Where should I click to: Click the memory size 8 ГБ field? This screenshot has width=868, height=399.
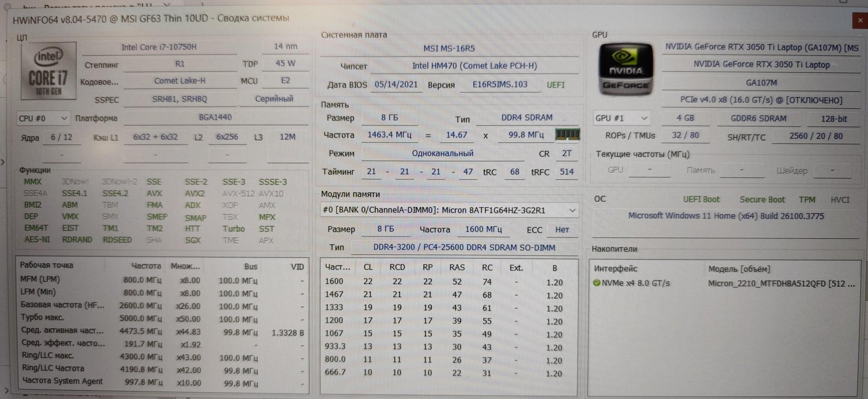pyautogui.click(x=389, y=118)
